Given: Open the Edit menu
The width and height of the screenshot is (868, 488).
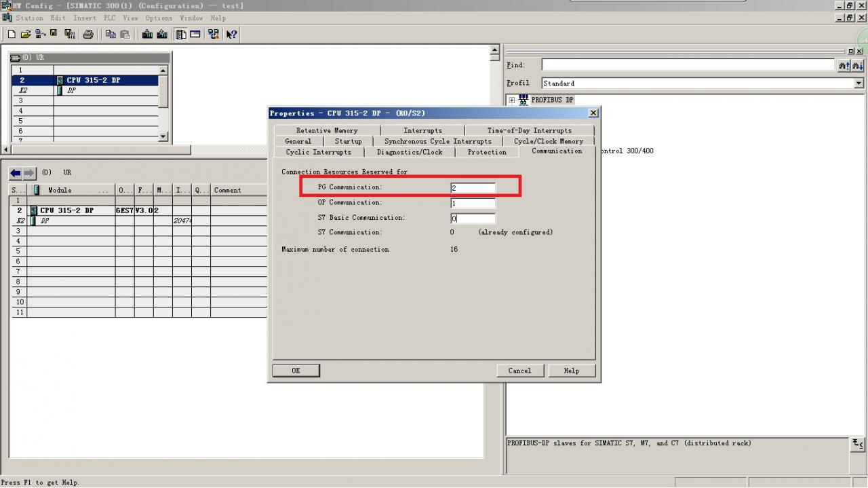Looking at the screenshot, I should (58, 18).
